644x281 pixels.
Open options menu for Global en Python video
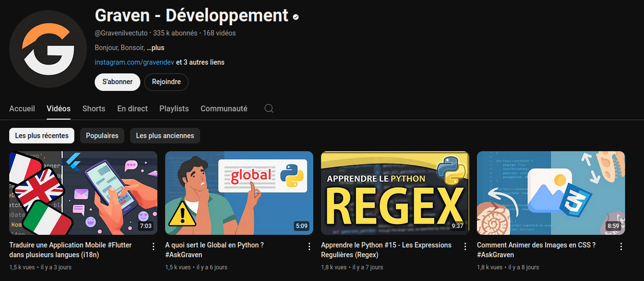pyautogui.click(x=309, y=246)
